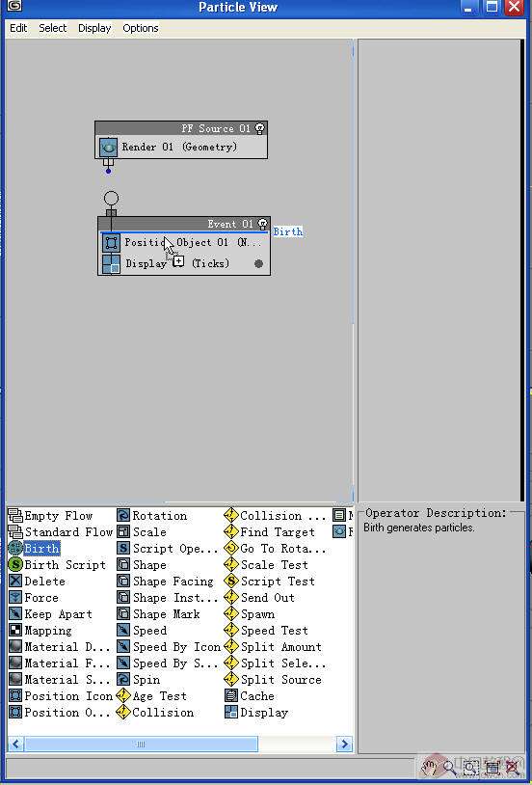532x785 pixels.
Task: Select the Age Test item
Action: coord(151,696)
